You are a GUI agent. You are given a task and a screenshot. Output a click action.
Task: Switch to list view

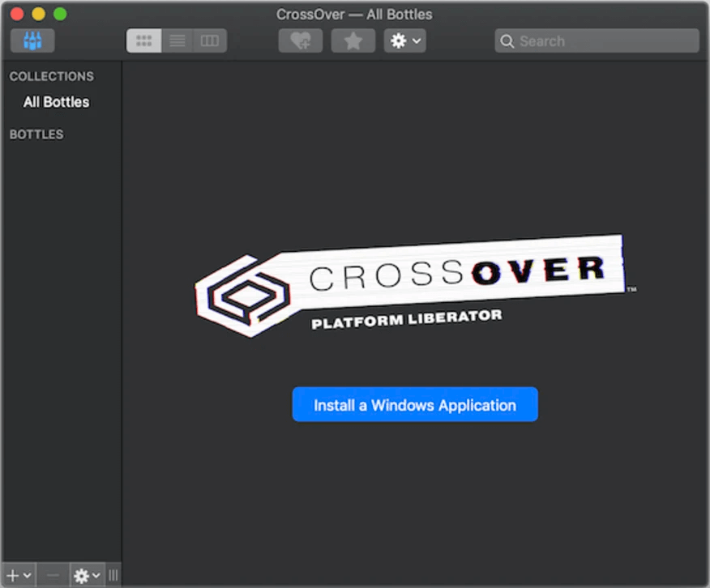(177, 40)
